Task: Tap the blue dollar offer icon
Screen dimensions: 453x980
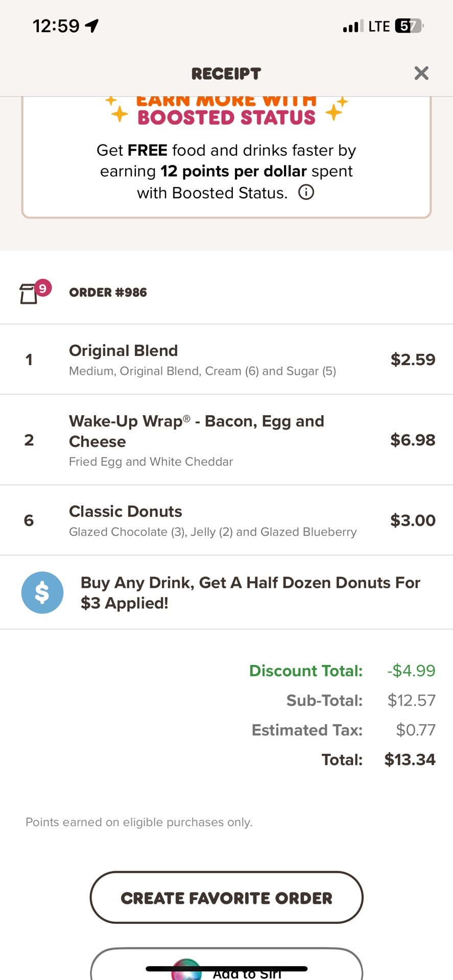Action: [42, 592]
